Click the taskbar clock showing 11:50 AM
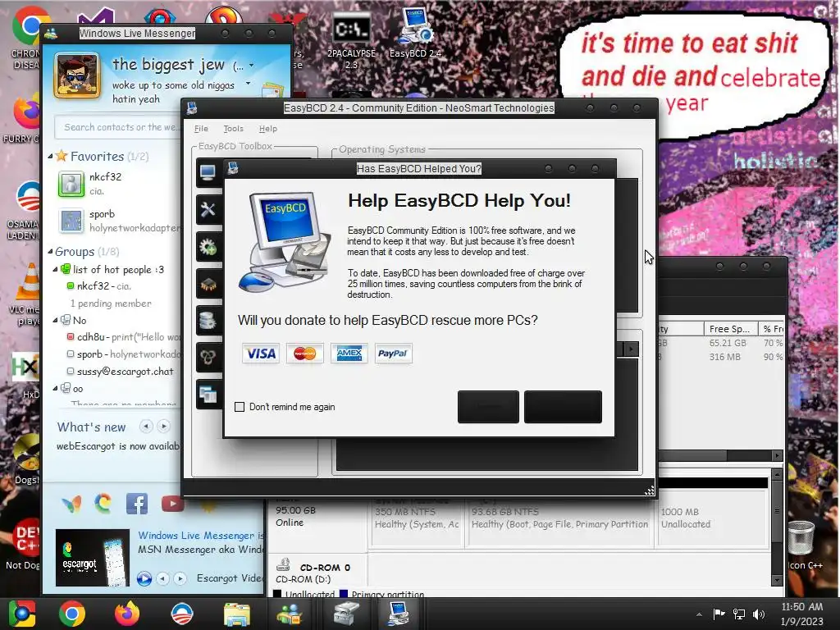840x630 pixels. pos(801,614)
